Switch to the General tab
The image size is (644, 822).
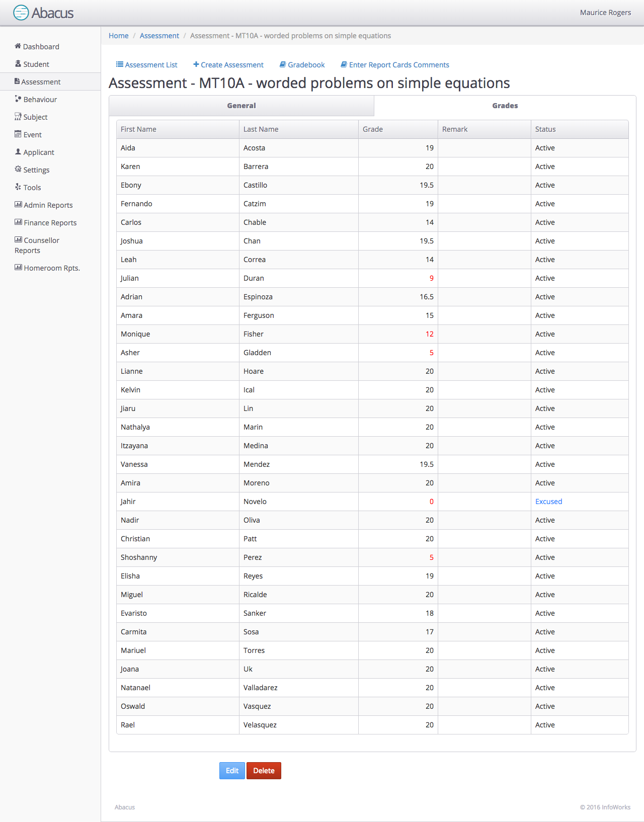click(242, 106)
